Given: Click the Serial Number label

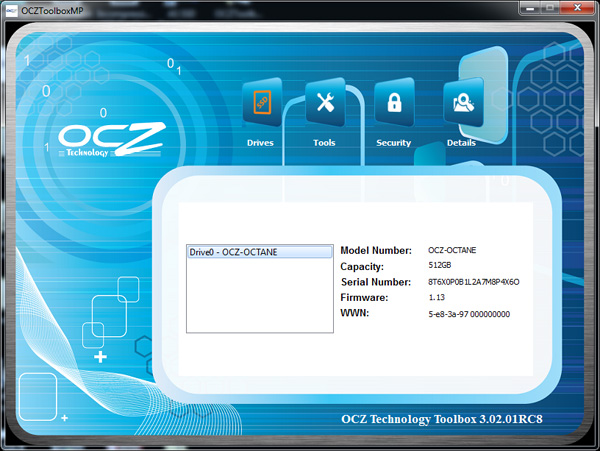Looking at the screenshot, I should click(376, 282).
